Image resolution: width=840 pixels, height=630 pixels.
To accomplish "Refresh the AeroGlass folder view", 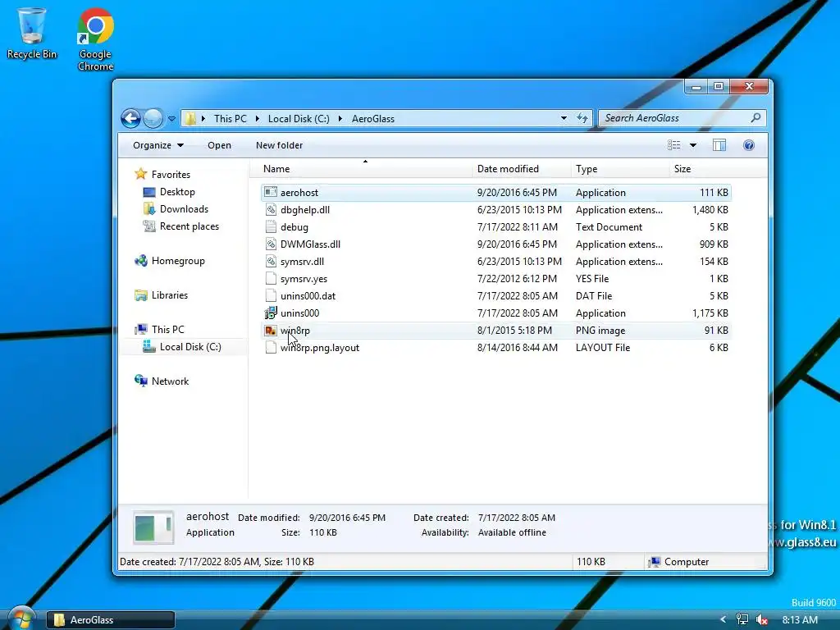I will pyautogui.click(x=582, y=118).
